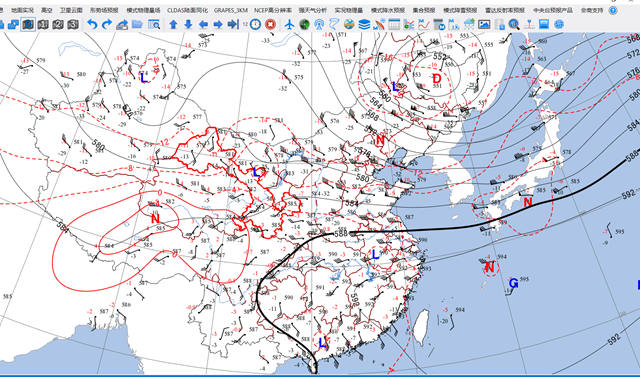Open the GRAPES_3KM menu

[231, 10]
